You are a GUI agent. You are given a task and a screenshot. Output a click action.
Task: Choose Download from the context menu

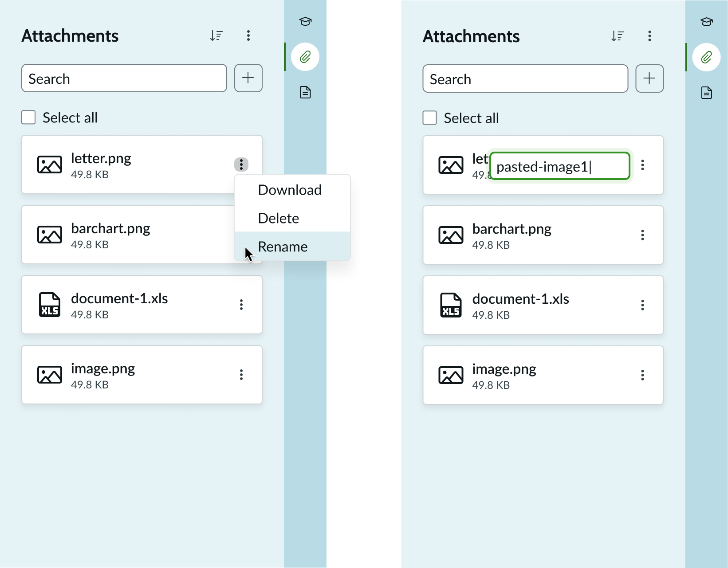pyautogui.click(x=290, y=190)
